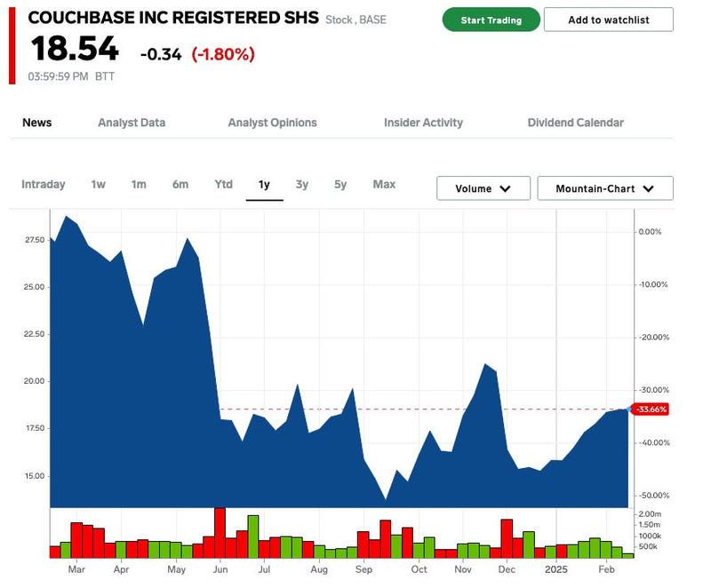711x588 pixels.
Task: Click the (-1.80%) percent change
Action: 223,54
